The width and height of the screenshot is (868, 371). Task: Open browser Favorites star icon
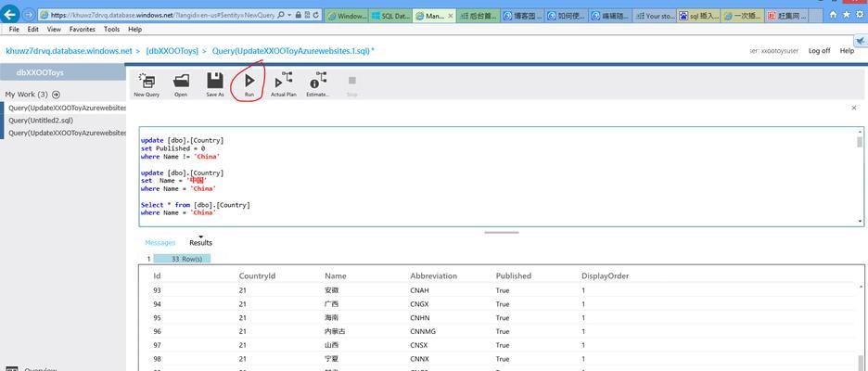click(846, 16)
